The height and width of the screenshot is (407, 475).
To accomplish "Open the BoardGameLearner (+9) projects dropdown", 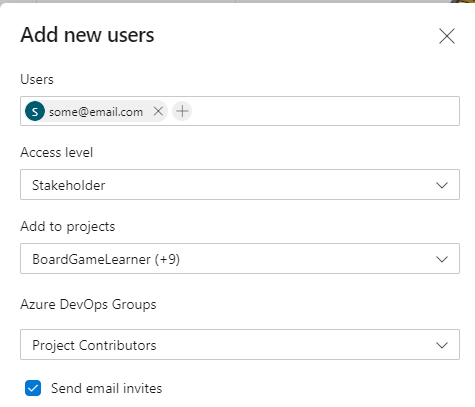I will coord(240,259).
